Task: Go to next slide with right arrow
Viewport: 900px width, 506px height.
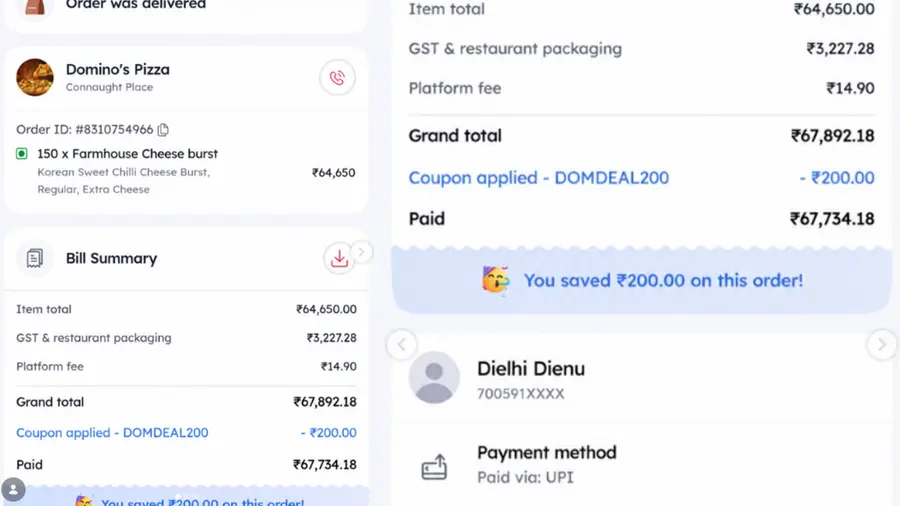Action: pos(882,344)
